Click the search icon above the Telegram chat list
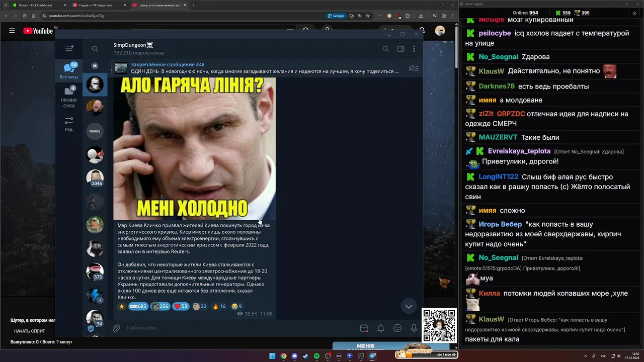Viewport: 644px width, 362px height. coord(95,49)
